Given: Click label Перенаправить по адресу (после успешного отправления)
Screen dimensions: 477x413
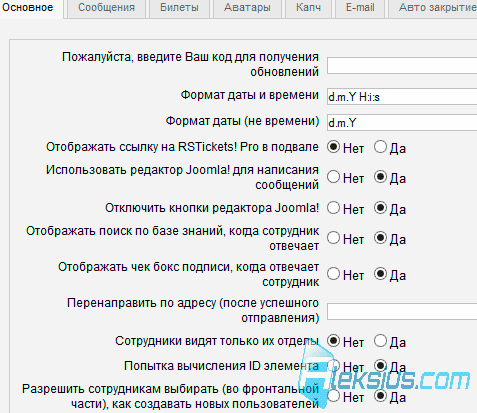Looking at the screenshot, I should pos(193,310).
